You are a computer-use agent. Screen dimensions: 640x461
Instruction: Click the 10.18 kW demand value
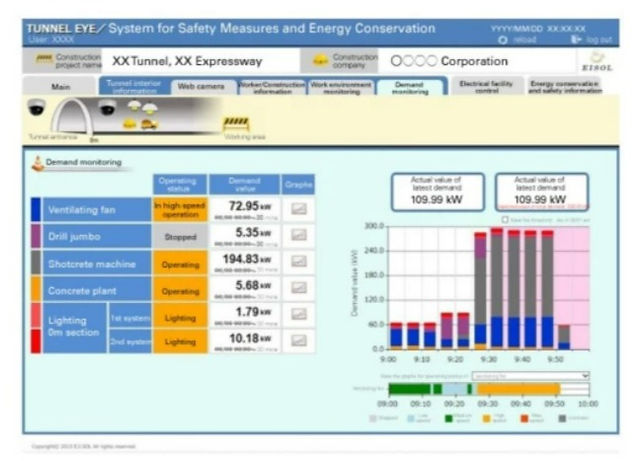(249, 339)
